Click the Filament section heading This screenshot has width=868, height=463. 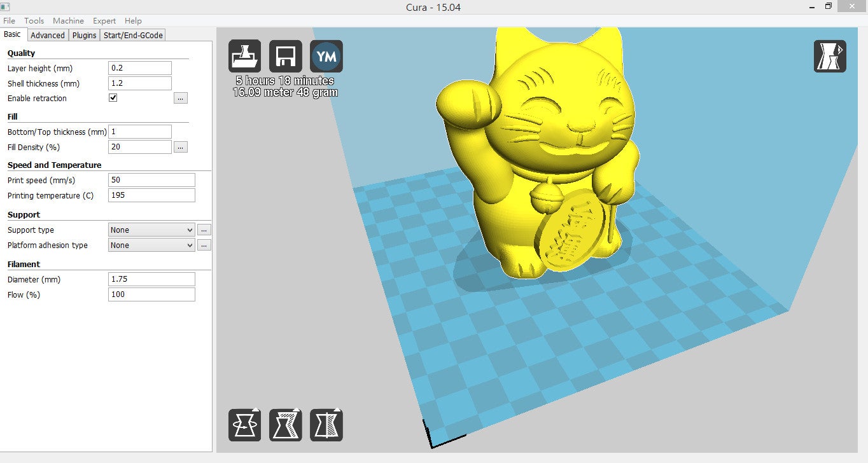click(x=24, y=264)
